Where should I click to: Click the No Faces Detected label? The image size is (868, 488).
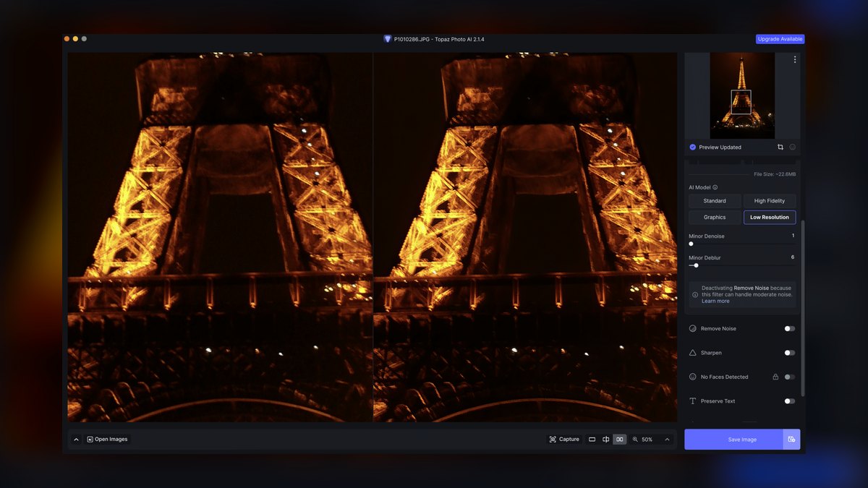point(724,377)
